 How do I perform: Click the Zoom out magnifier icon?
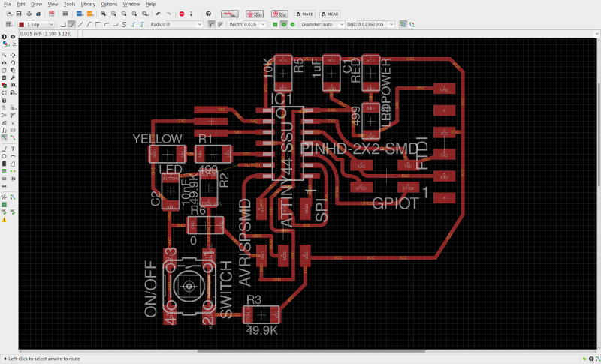(x=124, y=14)
